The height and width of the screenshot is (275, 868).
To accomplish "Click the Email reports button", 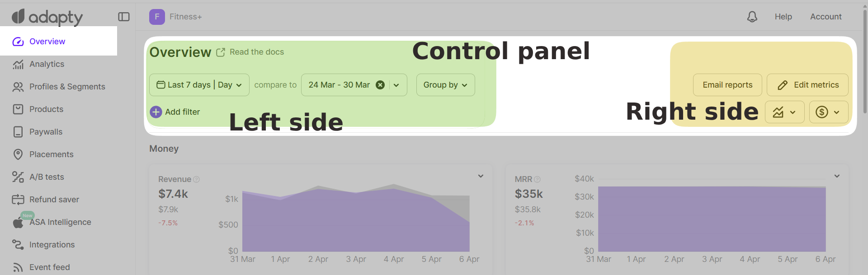I will (x=727, y=85).
